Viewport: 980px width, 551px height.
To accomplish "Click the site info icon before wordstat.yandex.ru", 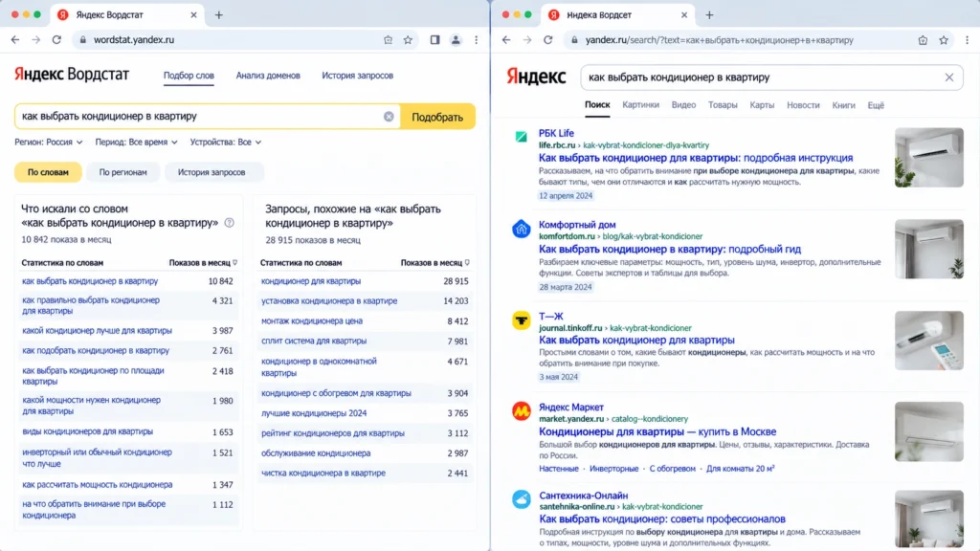I will point(82,39).
